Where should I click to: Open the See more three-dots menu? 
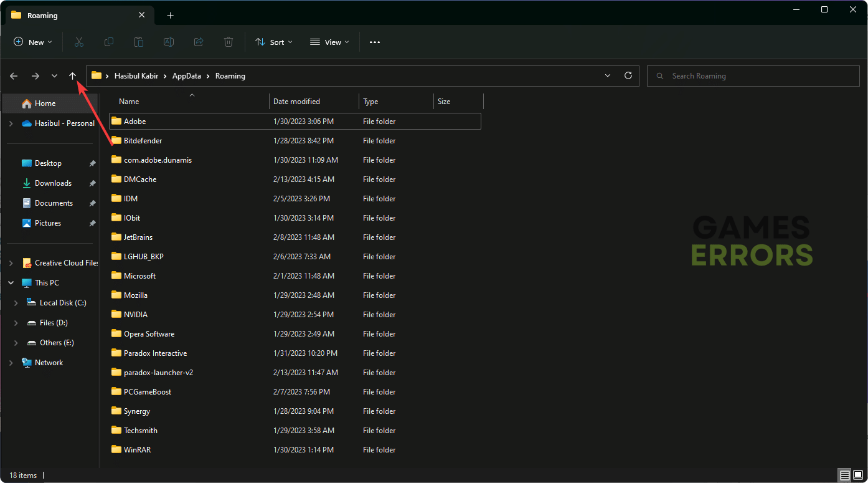(x=374, y=42)
